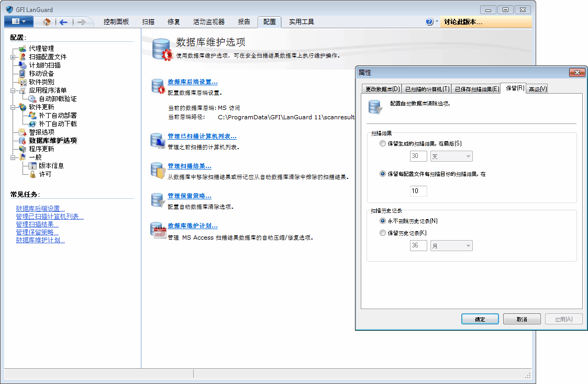Open the 月 unit dropdown

point(451,246)
